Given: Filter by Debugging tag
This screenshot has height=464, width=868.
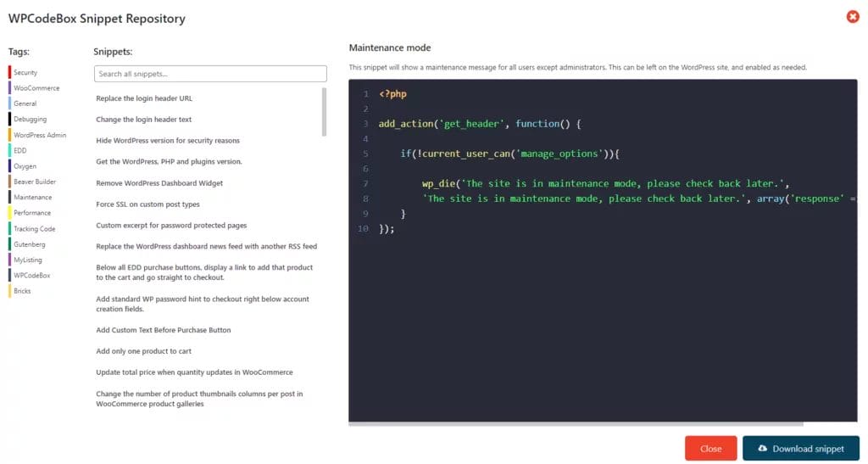Looking at the screenshot, I should pos(30,119).
